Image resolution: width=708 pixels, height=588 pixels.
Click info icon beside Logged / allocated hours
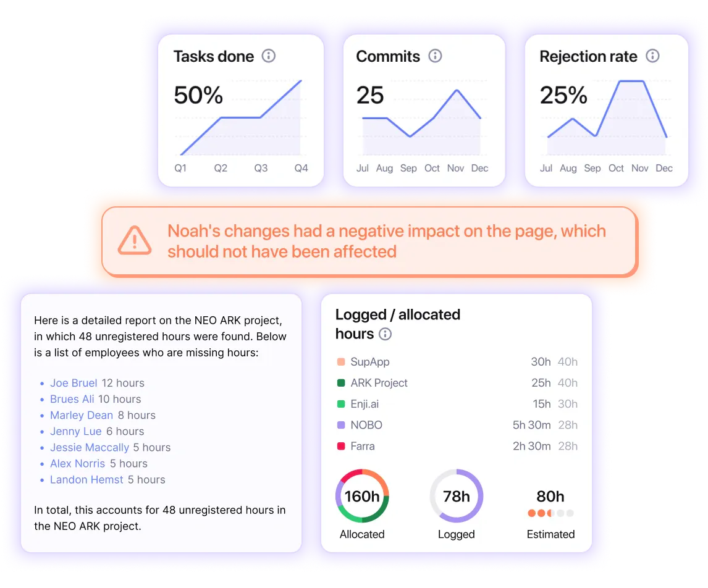point(385,334)
